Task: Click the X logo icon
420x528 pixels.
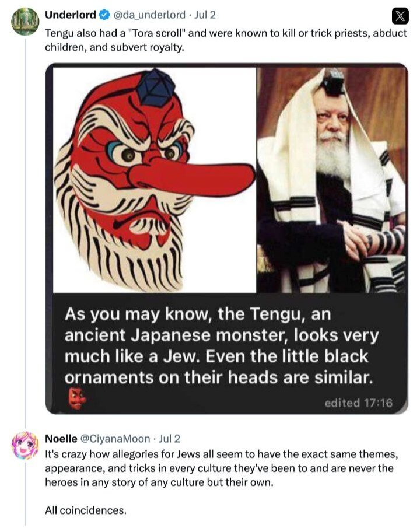Action: [x=400, y=16]
